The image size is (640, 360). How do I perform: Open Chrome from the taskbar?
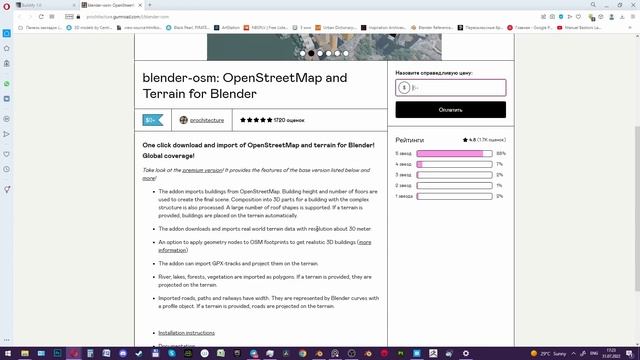pyautogui.click(x=302, y=353)
